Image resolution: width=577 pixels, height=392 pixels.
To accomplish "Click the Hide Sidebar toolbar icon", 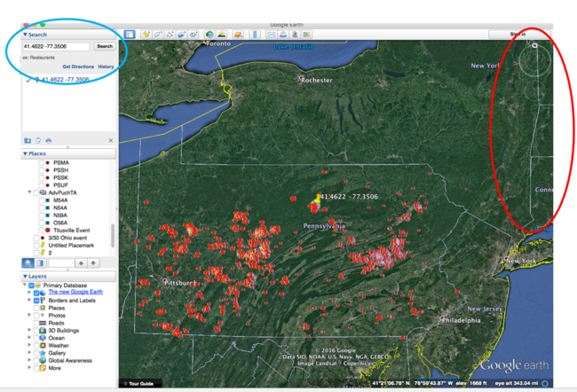I will coord(130,34).
